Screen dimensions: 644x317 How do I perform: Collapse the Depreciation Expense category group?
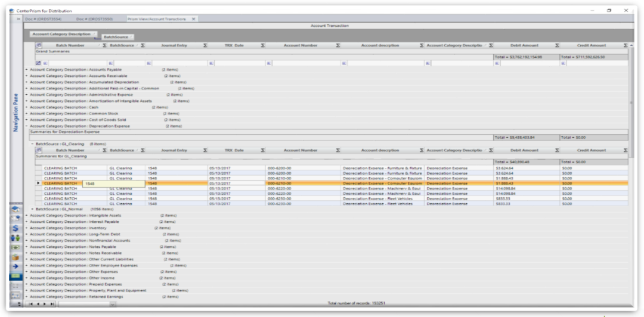pos(26,126)
